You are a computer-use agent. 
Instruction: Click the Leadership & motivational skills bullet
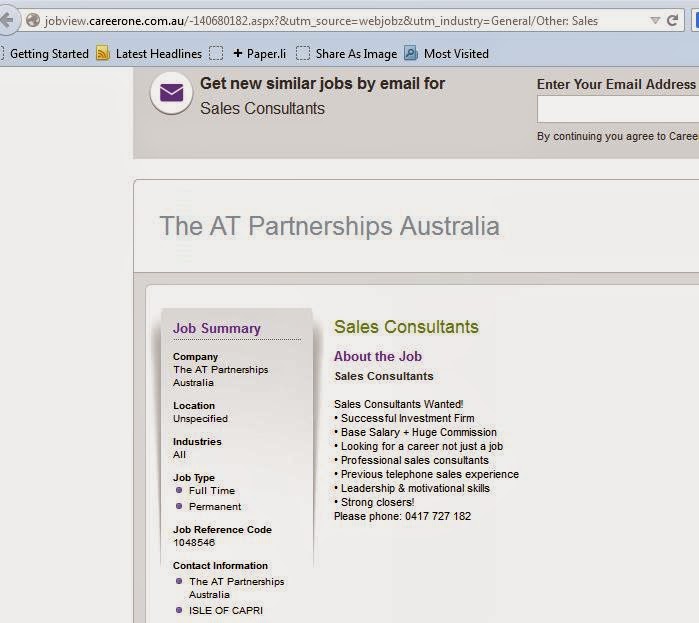pyautogui.click(x=412, y=488)
